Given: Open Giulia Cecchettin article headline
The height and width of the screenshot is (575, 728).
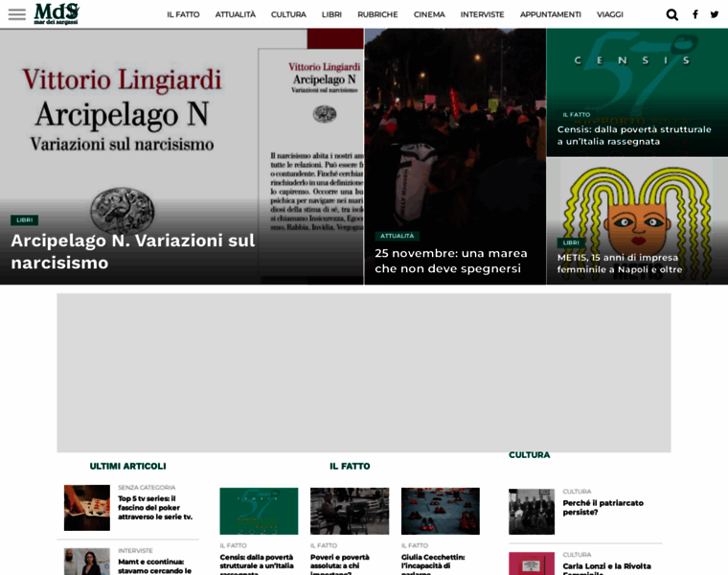Looking at the screenshot, I should 433,564.
